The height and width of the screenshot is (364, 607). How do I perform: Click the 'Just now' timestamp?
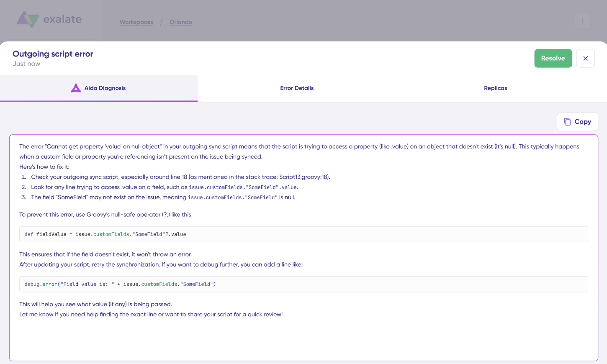(x=26, y=64)
